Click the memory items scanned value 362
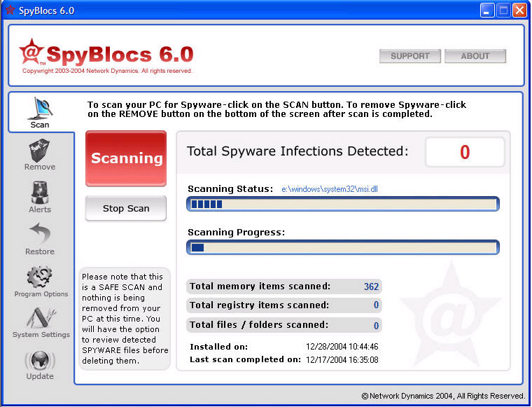The width and height of the screenshot is (532, 407). click(x=371, y=287)
